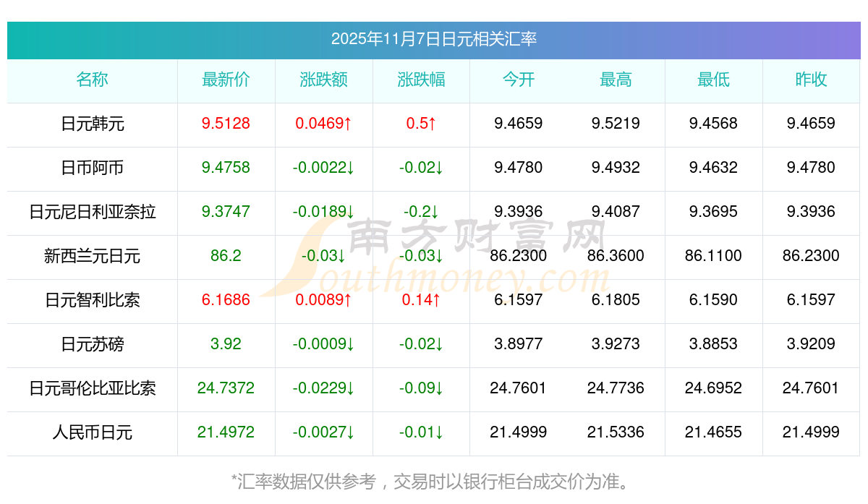Click the 日元苏磅 row name
This screenshot has width=868, height=504.
coord(92,344)
